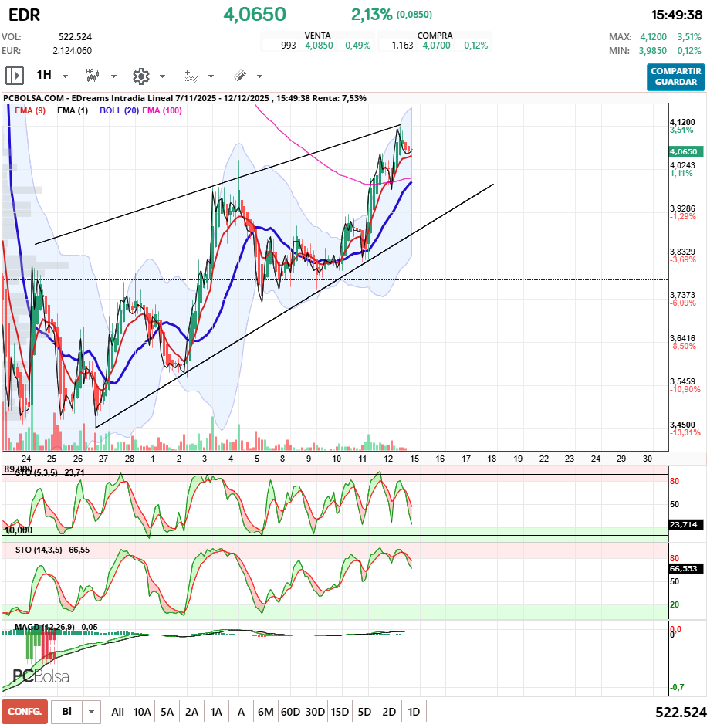Open the settings gear icon
Image resolution: width=717 pixels, height=728 pixels.
[x=140, y=76]
